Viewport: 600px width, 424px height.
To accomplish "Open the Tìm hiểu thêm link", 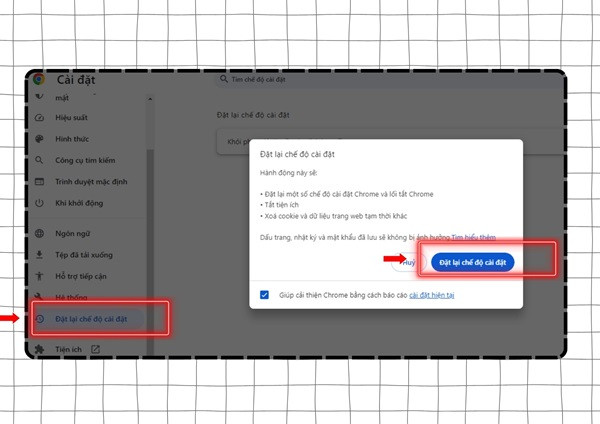I will [x=474, y=237].
